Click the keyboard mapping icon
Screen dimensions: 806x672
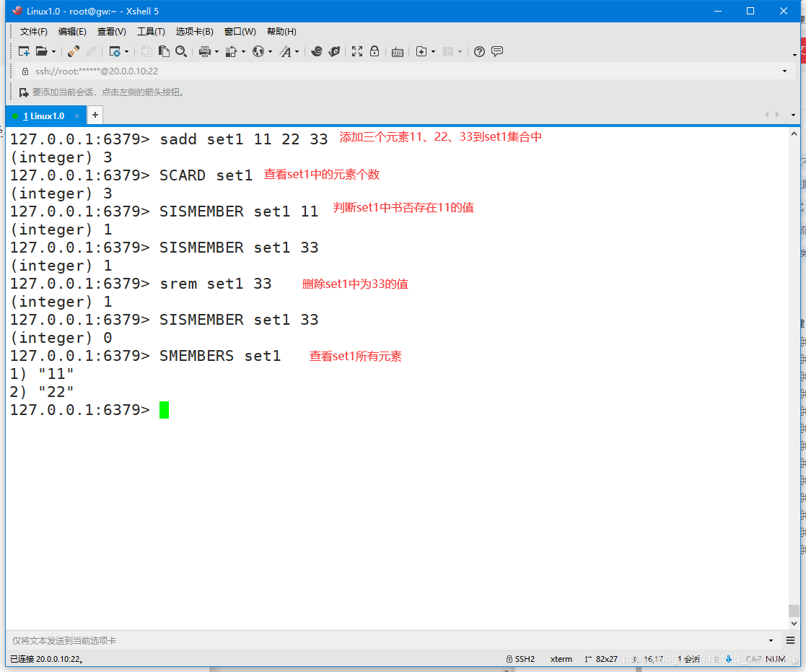pyautogui.click(x=398, y=51)
